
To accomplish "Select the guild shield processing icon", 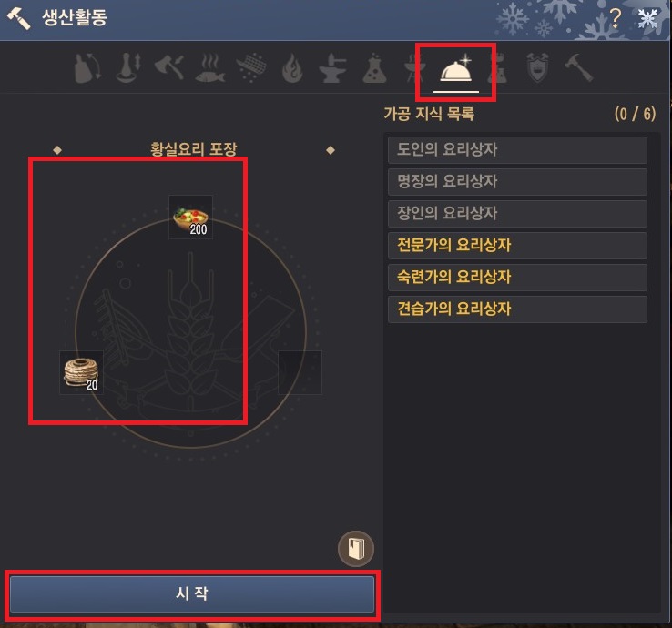I will pyautogui.click(x=538, y=67).
